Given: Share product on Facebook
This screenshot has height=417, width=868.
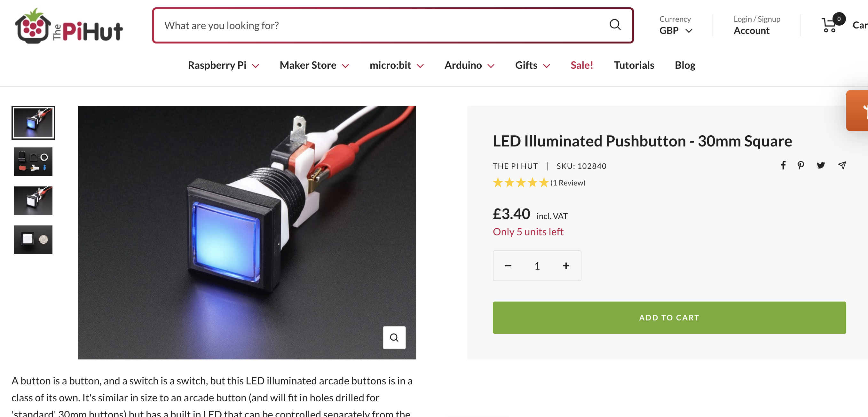Looking at the screenshot, I should click(783, 165).
